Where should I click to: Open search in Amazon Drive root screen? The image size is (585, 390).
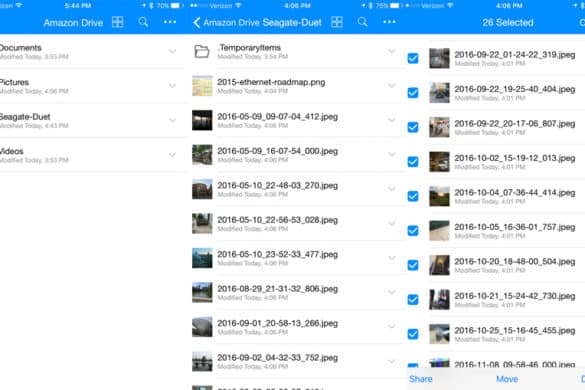[143, 22]
